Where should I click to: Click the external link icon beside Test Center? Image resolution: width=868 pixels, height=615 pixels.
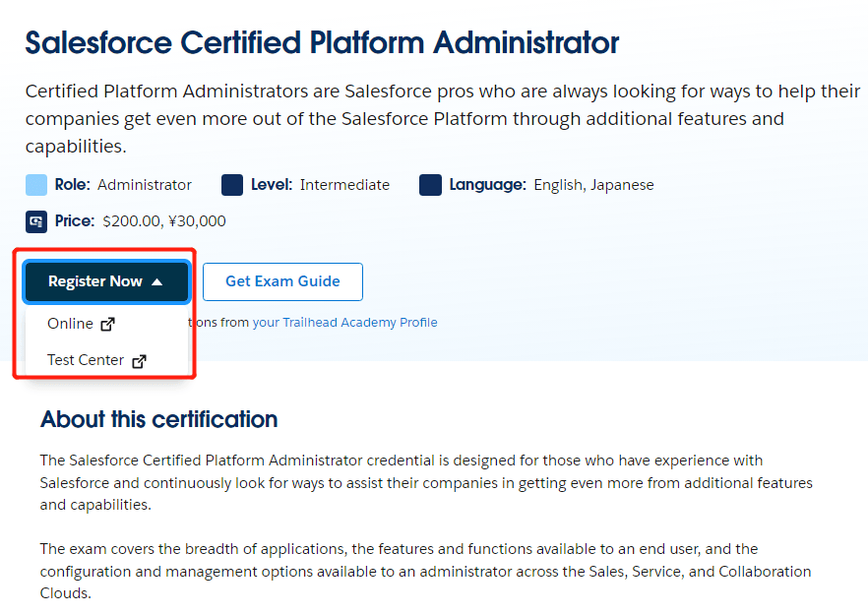coord(139,361)
